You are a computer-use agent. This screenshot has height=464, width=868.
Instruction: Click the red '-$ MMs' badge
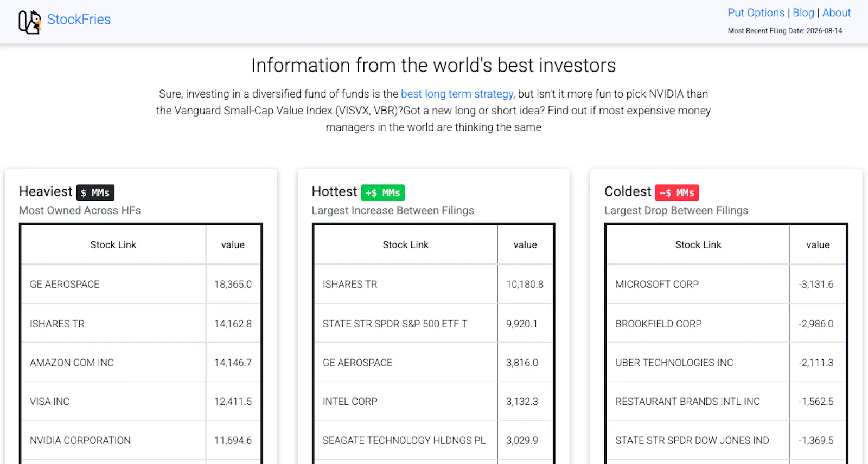(x=677, y=192)
